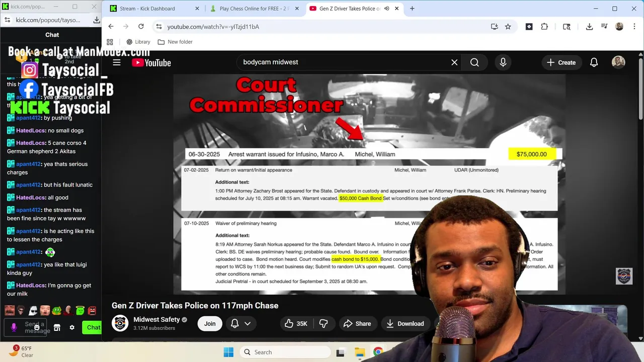Start voice search with microphone icon
The height and width of the screenshot is (362, 644).
click(x=503, y=62)
